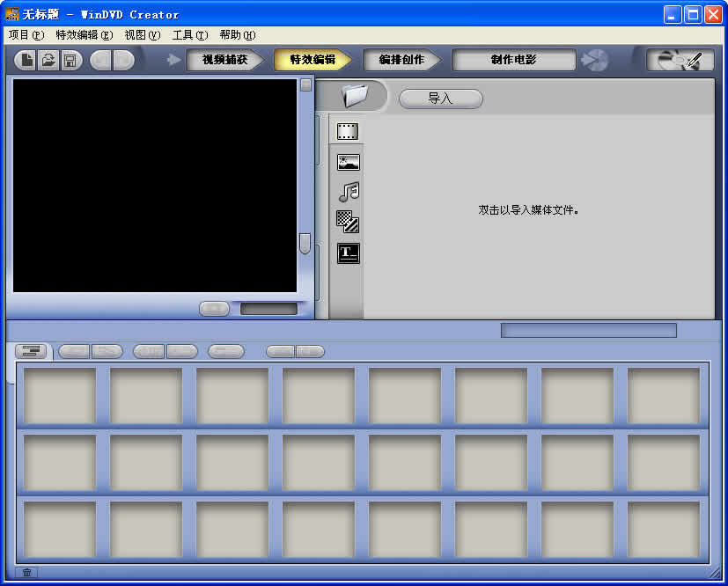Switch to the 视频捕获 step tab
The image size is (728, 586).
point(224,60)
